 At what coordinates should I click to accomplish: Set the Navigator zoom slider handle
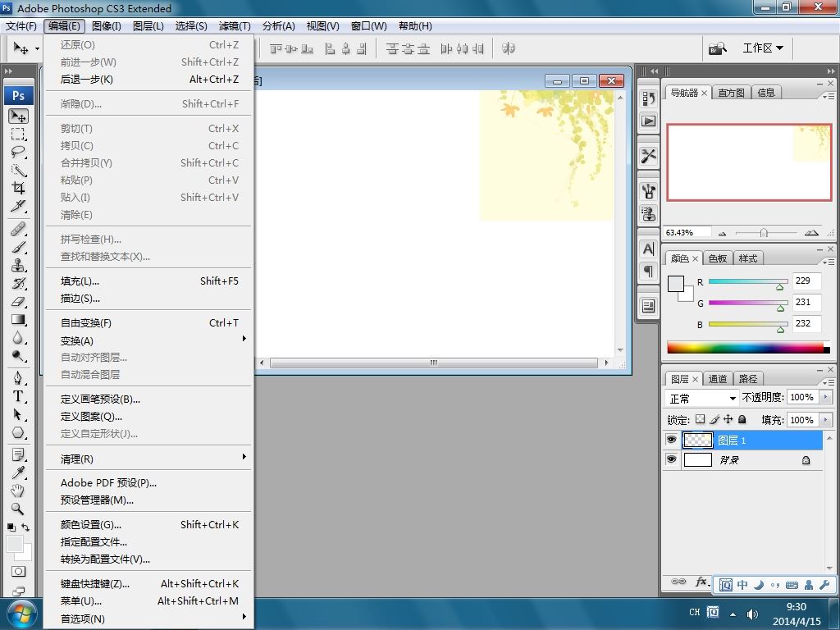tap(764, 232)
